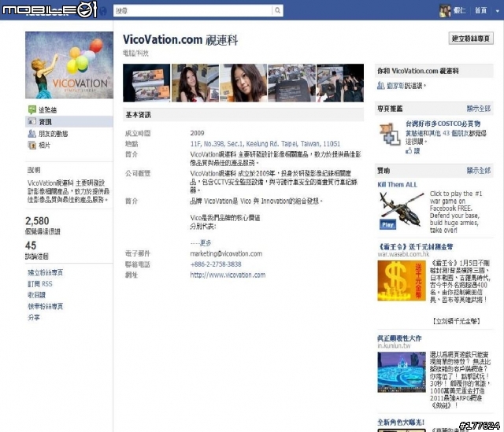Click the in.kunlun.tw ad URL
The image size is (504, 432).
point(394,345)
